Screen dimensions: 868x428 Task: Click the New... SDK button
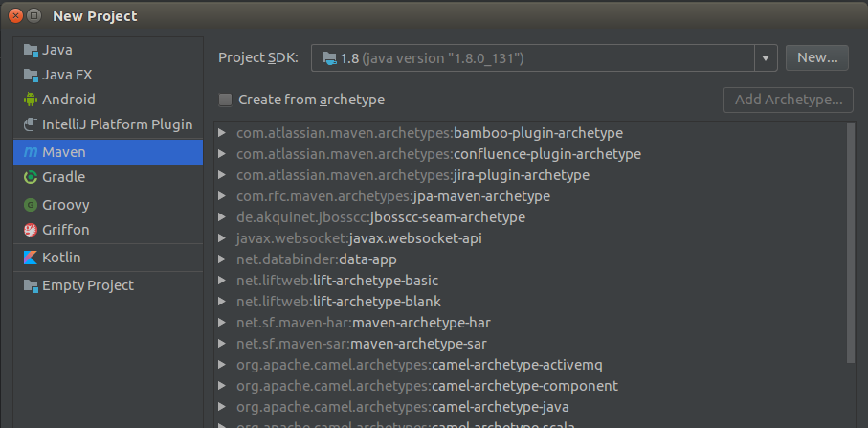817,58
